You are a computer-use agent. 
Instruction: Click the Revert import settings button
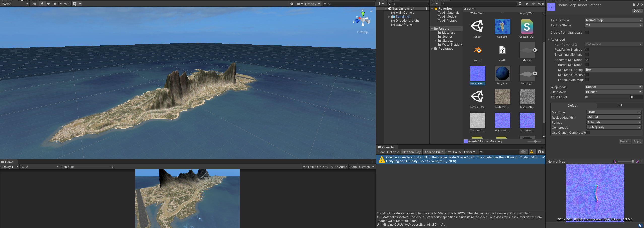(625, 141)
